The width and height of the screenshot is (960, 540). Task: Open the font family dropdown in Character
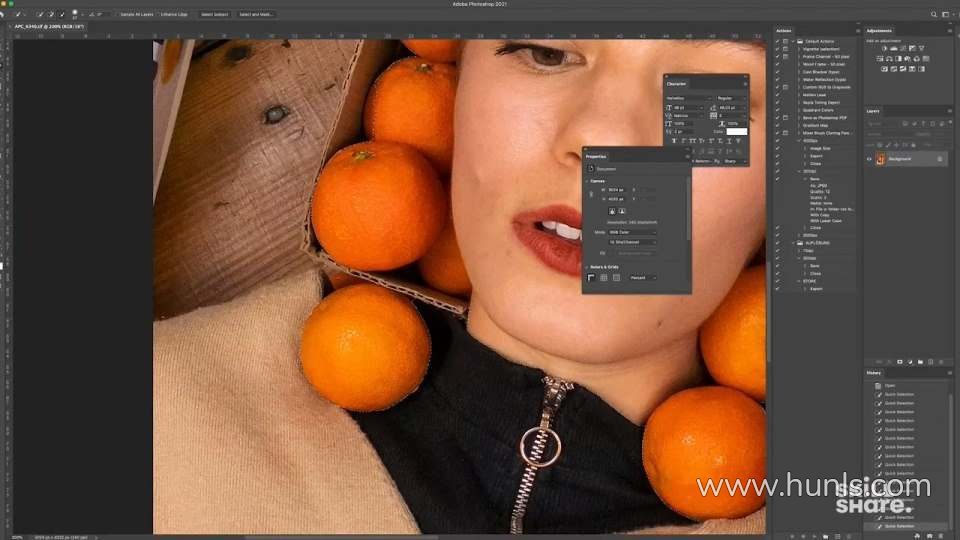689,98
